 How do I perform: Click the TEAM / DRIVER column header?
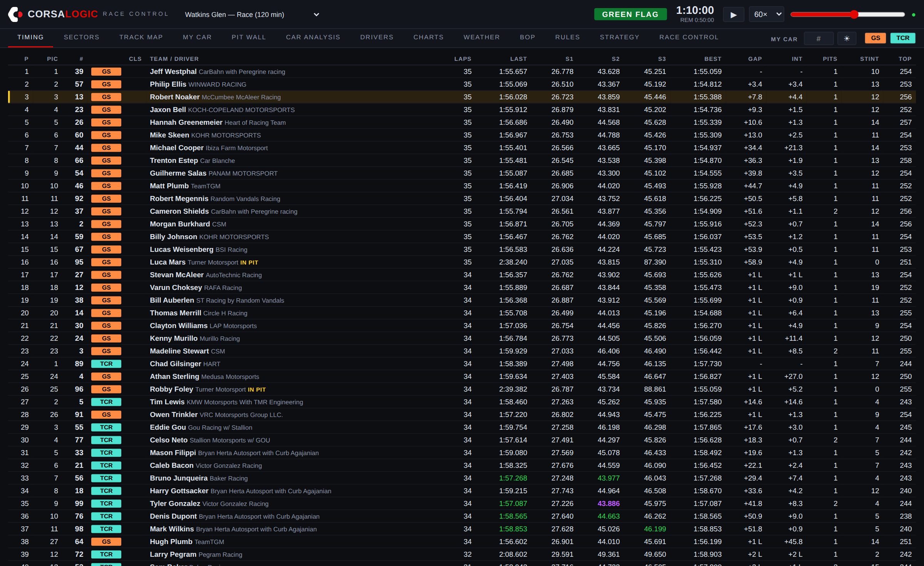(x=174, y=59)
